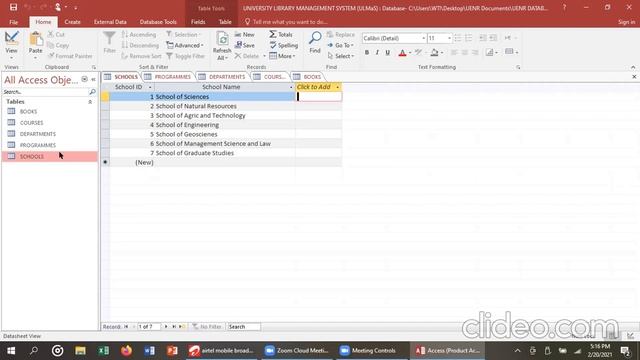Click School of Graduate Studies cell
The width and height of the screenshot is (640, 360).
224,153
